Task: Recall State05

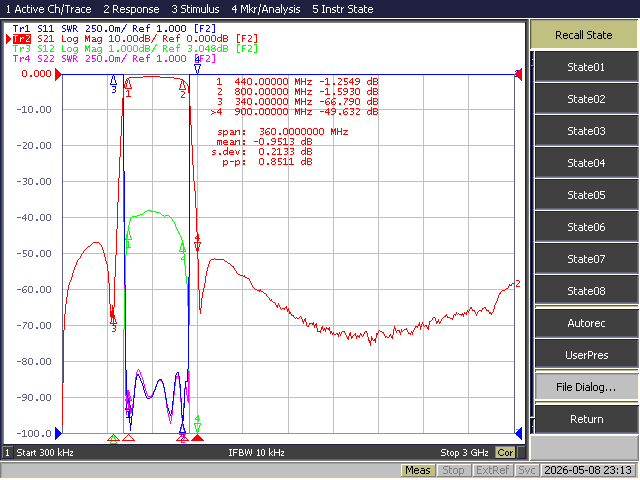Action: coord(586,195)
